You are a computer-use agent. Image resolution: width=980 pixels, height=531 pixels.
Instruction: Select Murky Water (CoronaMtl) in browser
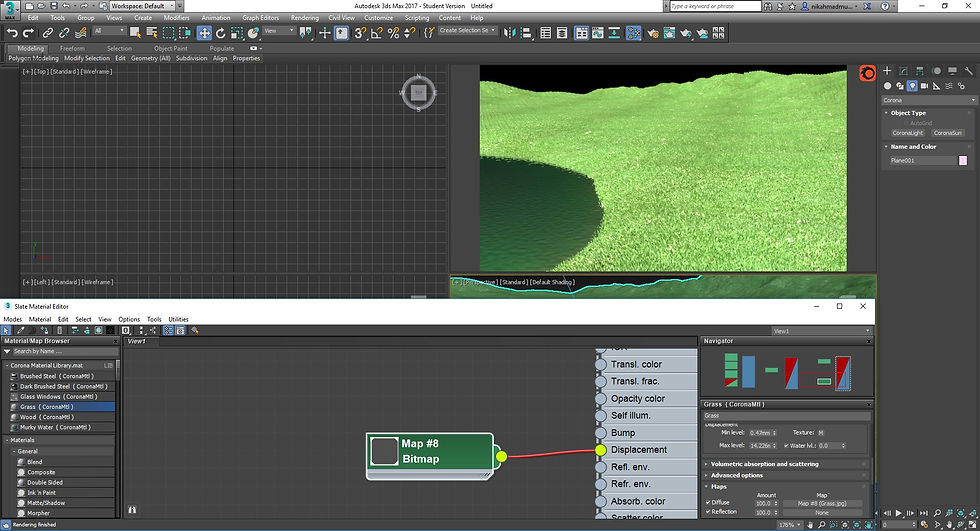point(60,427)
